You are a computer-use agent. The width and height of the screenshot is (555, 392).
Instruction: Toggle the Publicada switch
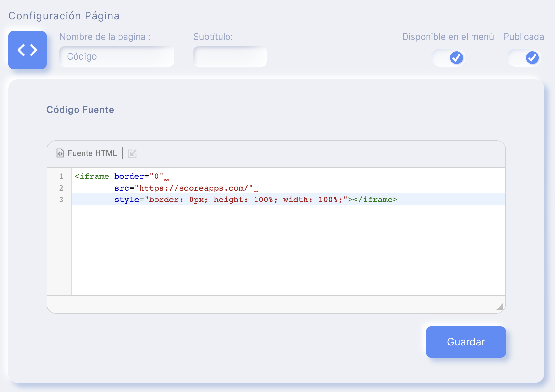click(524, 58)
